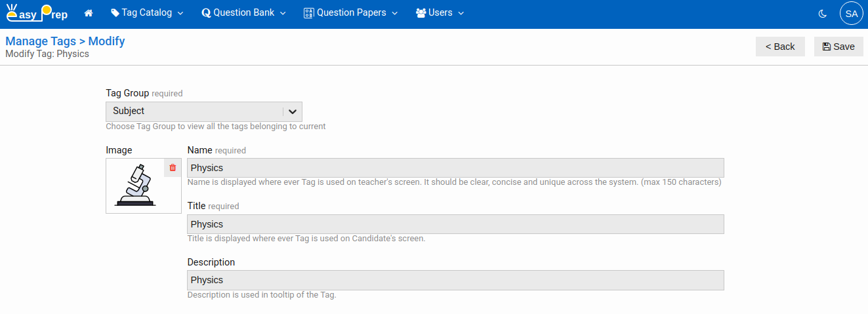Open the SA user avatar menu
Image resolution: width=868 pixels, height=314 pixels.
tap(851, 13)
